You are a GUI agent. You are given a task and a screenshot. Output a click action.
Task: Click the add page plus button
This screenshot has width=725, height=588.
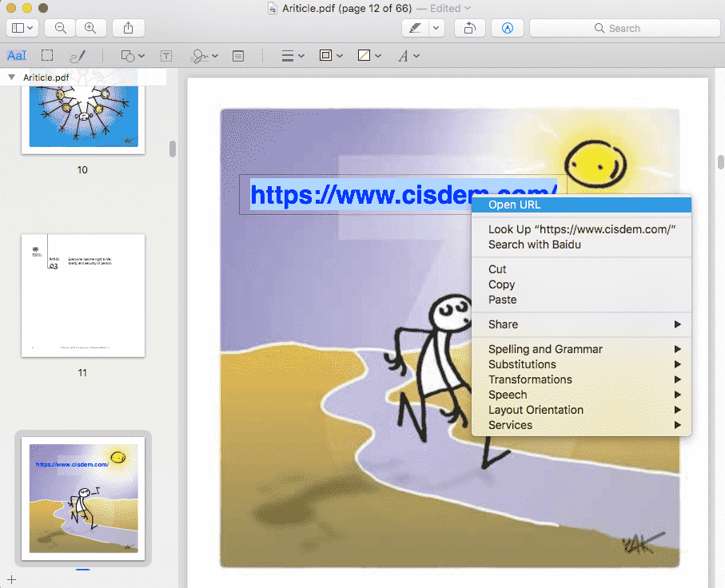tap(11, 579)
